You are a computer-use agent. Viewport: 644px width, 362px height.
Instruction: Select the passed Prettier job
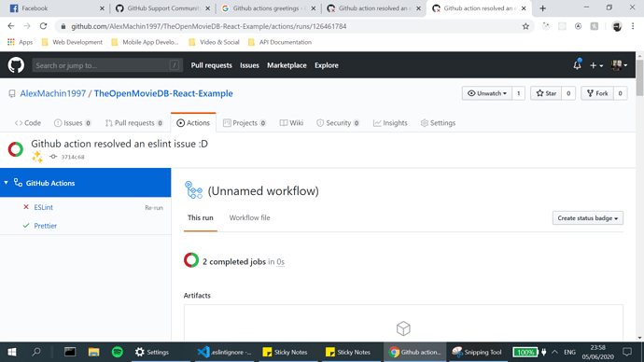45,226
